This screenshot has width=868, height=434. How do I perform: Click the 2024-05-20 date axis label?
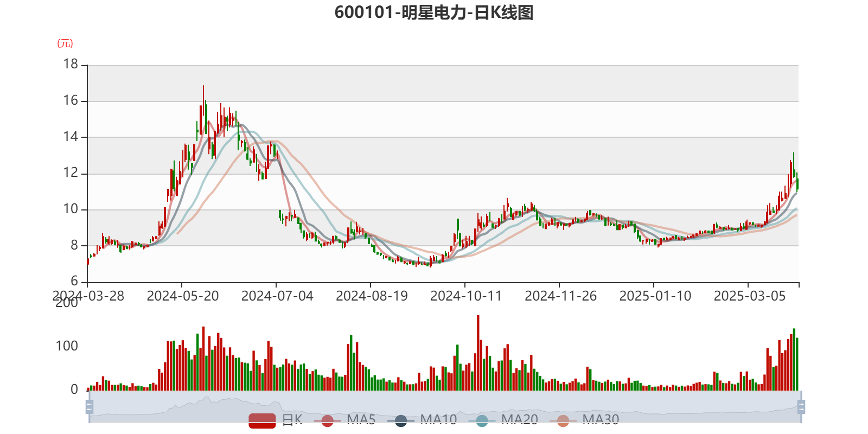pyautogui.click(x=183, y=296)
